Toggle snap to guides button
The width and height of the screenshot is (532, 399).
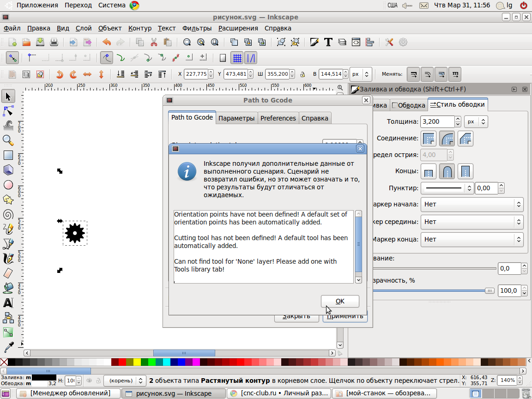coord(251,58)
